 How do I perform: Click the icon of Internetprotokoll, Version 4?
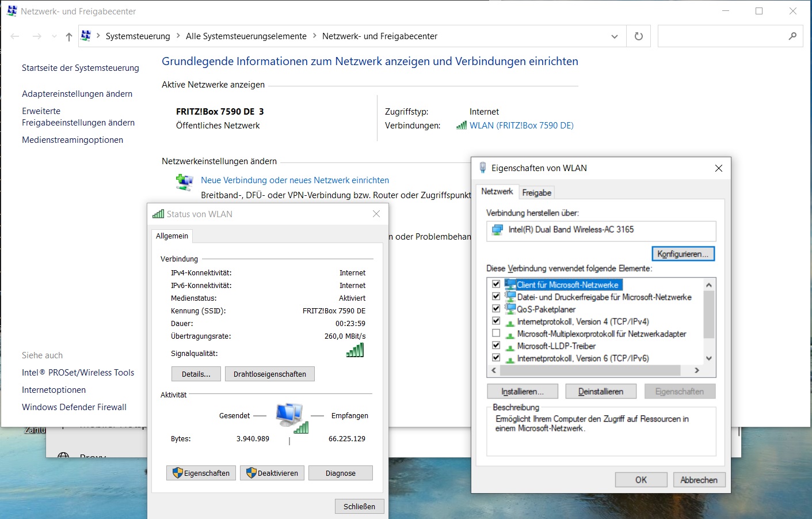click(x=510, y=322)
